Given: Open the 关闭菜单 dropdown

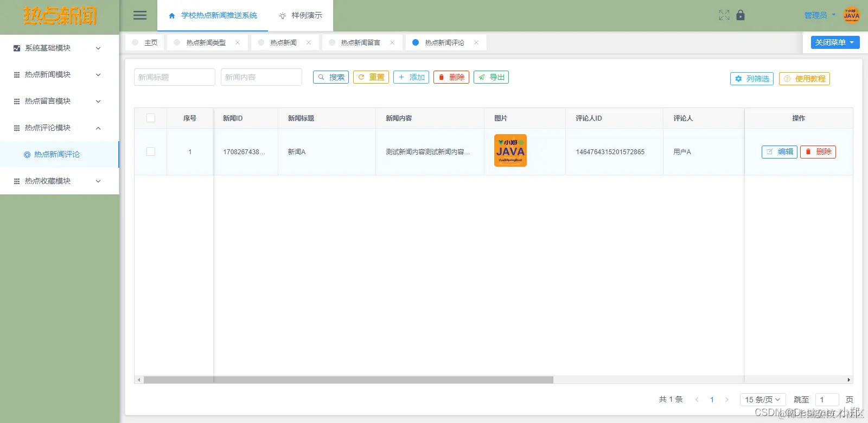Looking at the screenshot, I should click(x=835, y=42).
